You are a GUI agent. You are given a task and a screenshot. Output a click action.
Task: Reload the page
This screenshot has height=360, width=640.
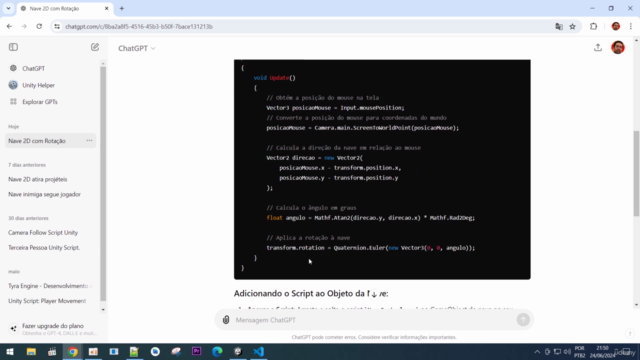[x=39, y=27]
